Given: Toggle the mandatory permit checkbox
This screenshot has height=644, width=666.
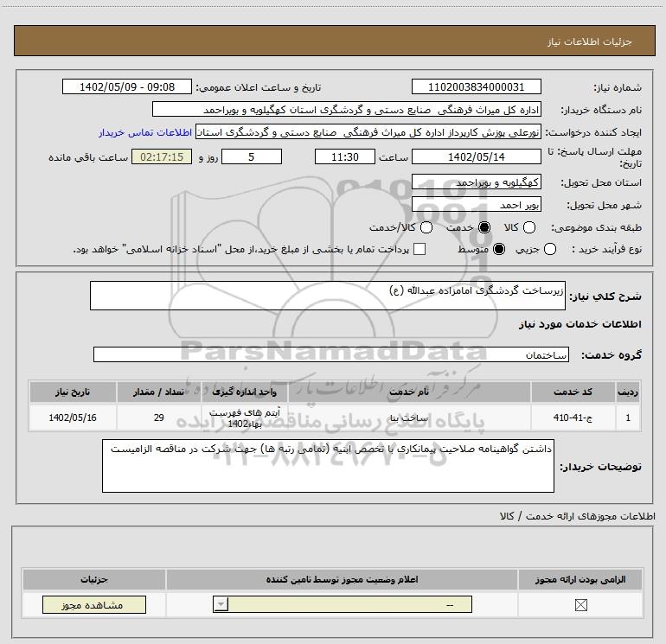Looking at the screenshot, I should (x=580, y=605).
